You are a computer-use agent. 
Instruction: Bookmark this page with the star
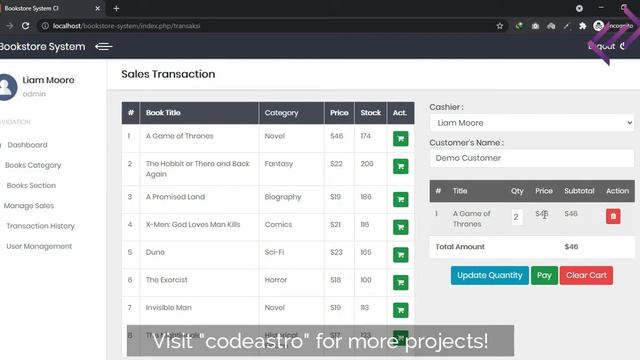pos(500,26)
